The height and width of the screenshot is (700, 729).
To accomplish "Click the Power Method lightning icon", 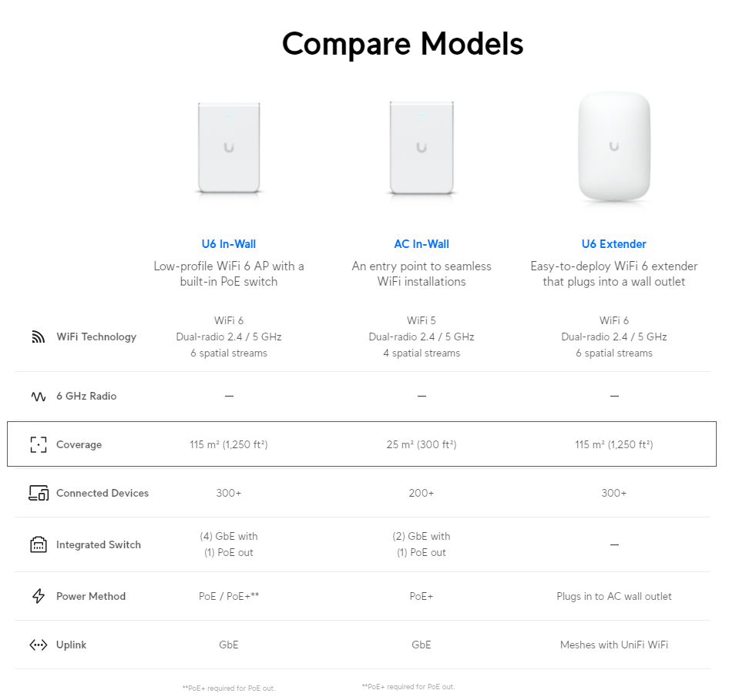I will [39, 596].
